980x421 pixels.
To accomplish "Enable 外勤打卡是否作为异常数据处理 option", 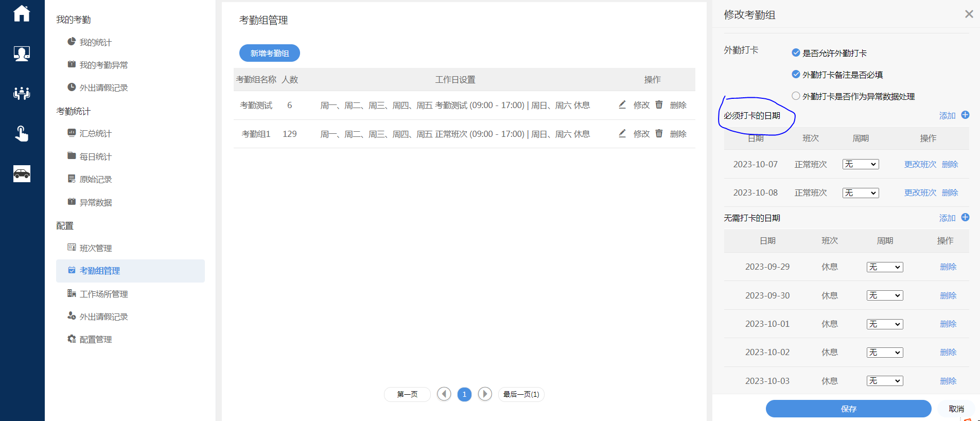I will click(796, 96).
